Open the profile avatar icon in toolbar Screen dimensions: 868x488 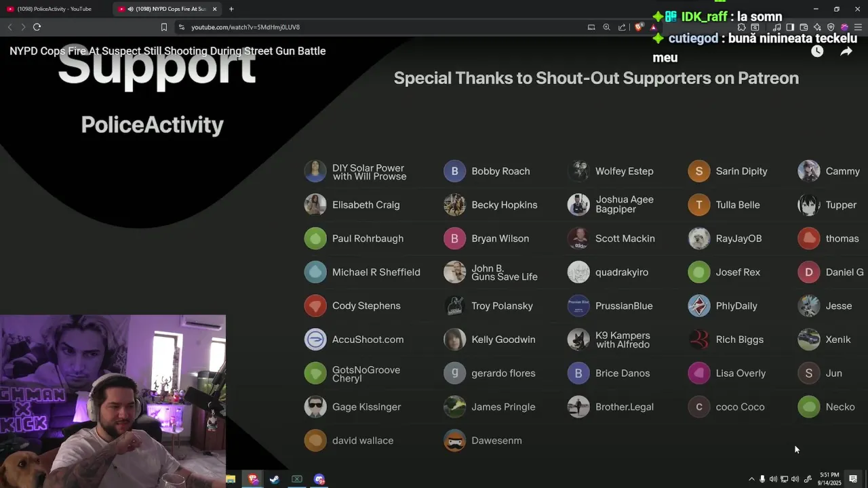[x=844, y=27]
